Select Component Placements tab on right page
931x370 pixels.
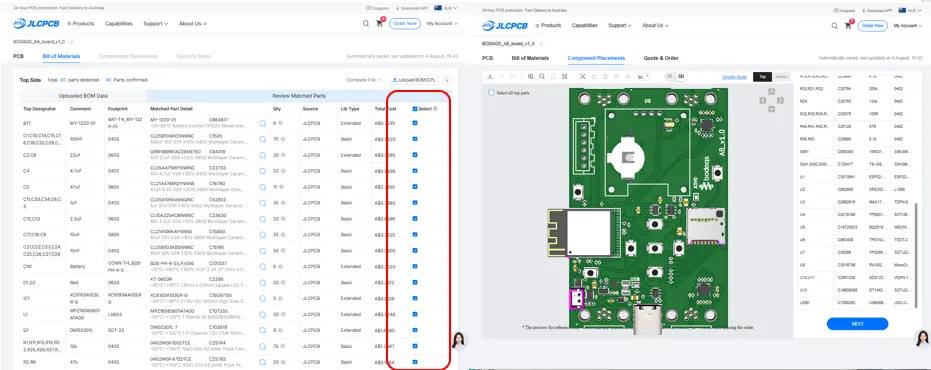click(596, 58)
